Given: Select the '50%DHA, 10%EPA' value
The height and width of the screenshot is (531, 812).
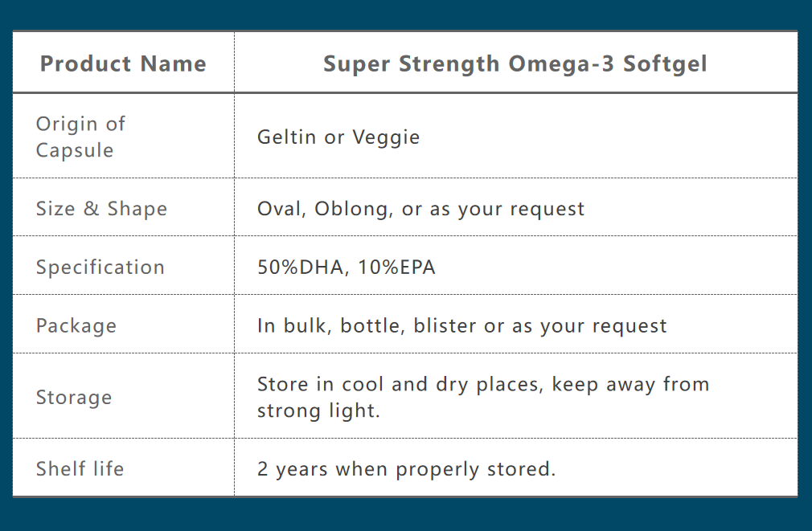Looking at the screenshot, I should point(347,268).
